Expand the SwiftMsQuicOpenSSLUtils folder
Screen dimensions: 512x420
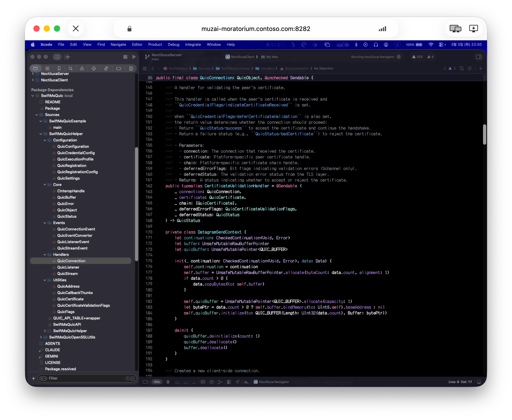pos(41,337)
